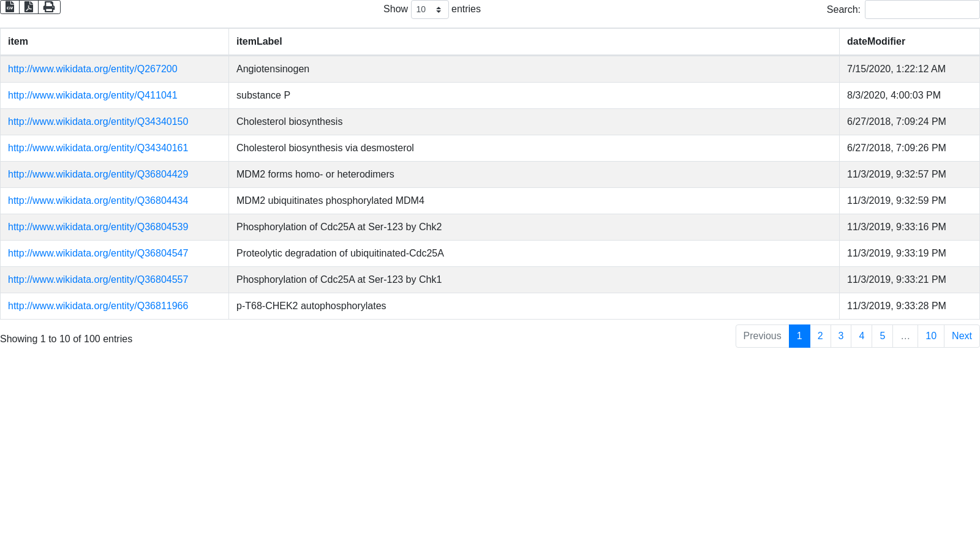Click date cell 11/3/2019, 9:33:28 PM
The width and height of the screenshot is (980, 551).
(x=910, y=306)
